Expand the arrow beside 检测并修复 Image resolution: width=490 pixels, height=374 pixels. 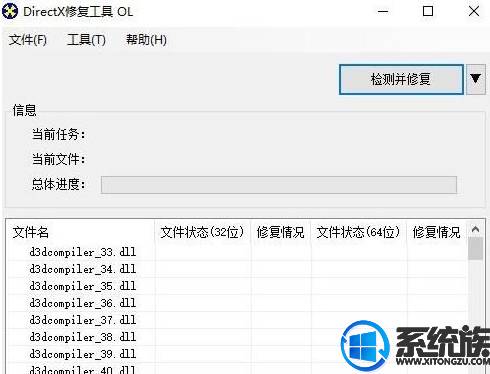click(475, 79)
